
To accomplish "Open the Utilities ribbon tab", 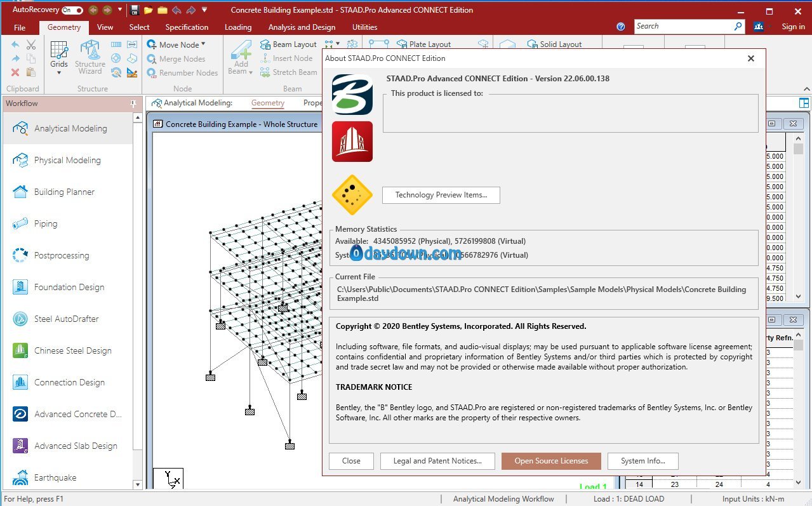I will point(364,27).
